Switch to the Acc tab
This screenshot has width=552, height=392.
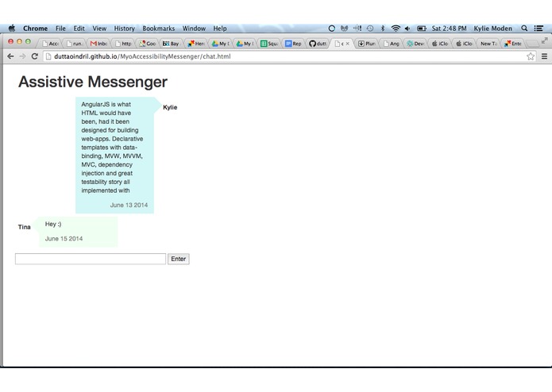50,44
